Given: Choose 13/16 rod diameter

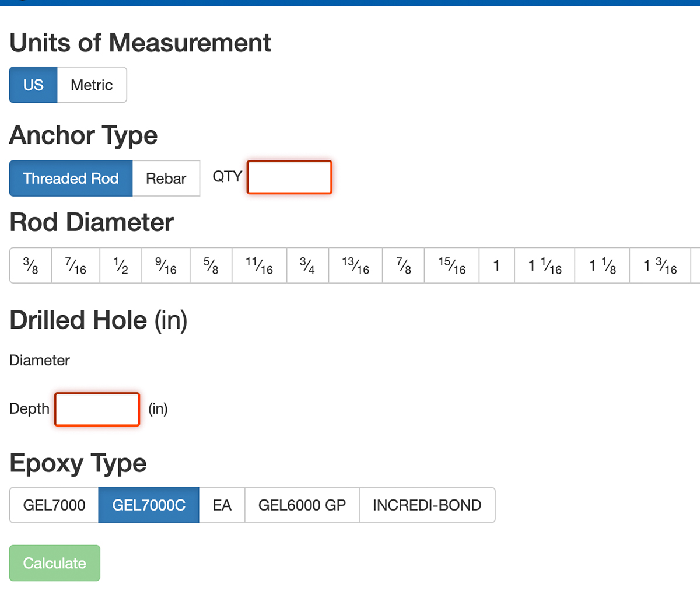Looking at the screenshot, I should pos(356,266).
